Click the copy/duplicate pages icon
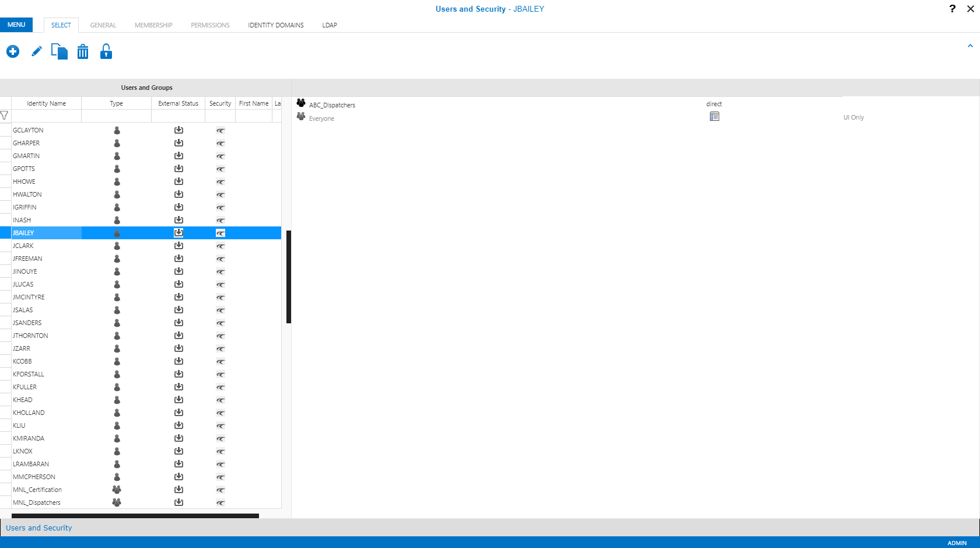This screenshot has width=980, height=548. coord(59,52)
